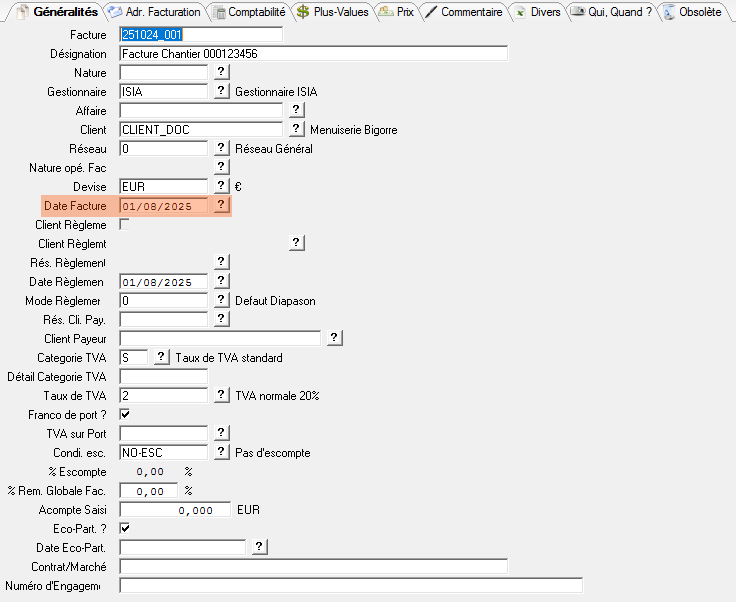736x602 pixels.
Task: Open lookup help for Nature field
Action: pos(222,72)
